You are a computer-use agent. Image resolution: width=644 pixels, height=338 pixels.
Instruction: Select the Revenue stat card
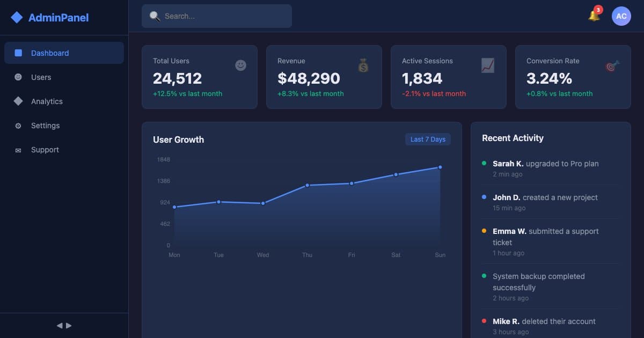(x=324, y=77)
